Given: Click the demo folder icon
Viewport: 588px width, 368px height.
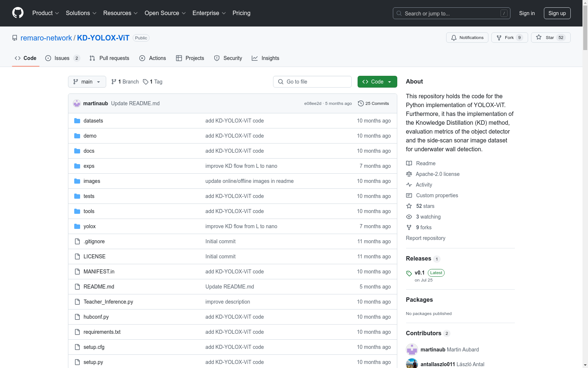Looking at the screenshot, I should tap(77, 136).
